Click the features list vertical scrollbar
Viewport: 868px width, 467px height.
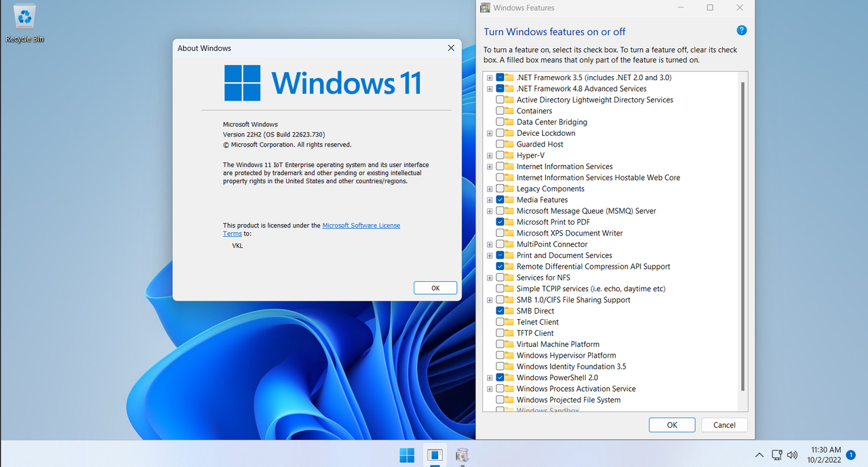pos(743,236)
